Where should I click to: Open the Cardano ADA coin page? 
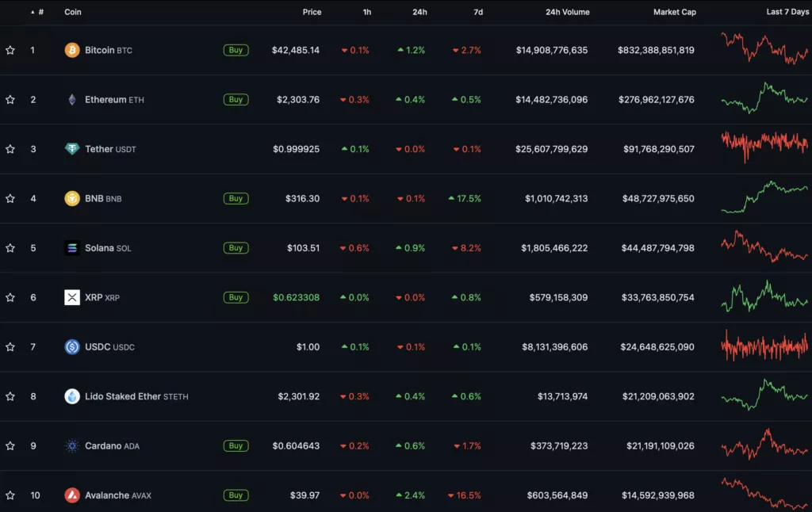(x=113, y=445)
